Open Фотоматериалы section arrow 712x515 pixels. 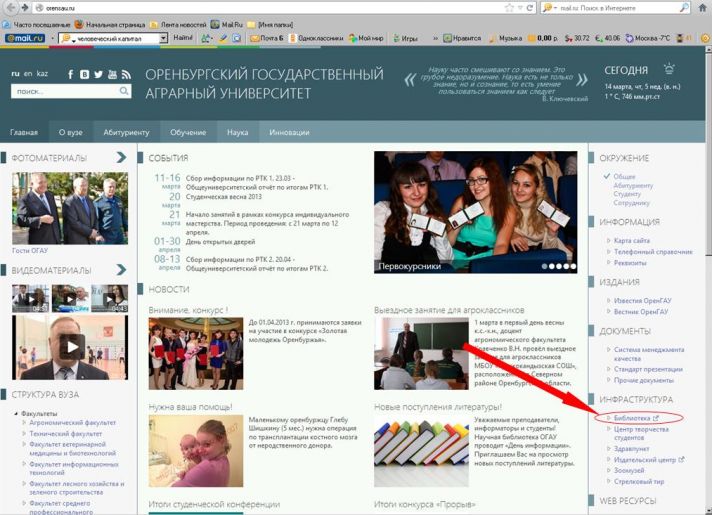[x=121, y=157]
